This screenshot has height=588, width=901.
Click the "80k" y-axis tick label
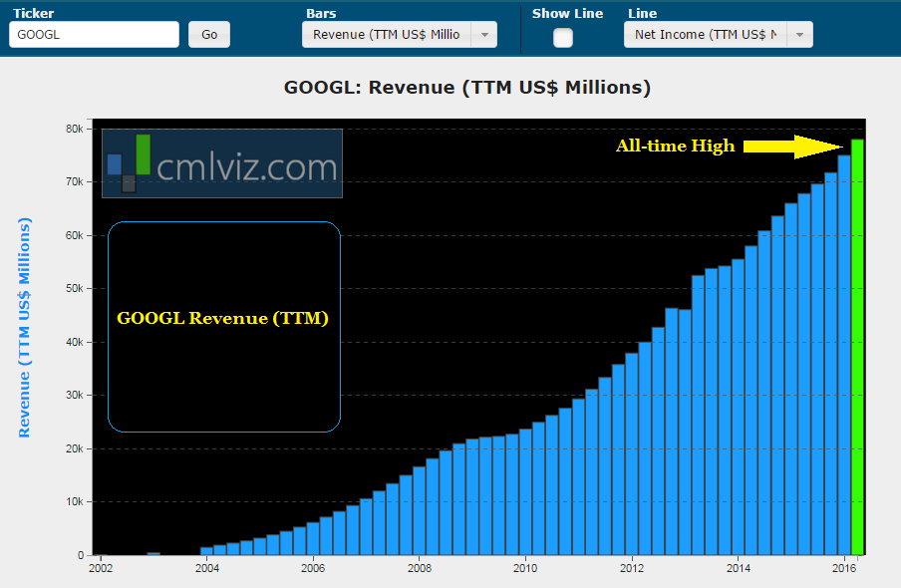[x=75, y=129]
